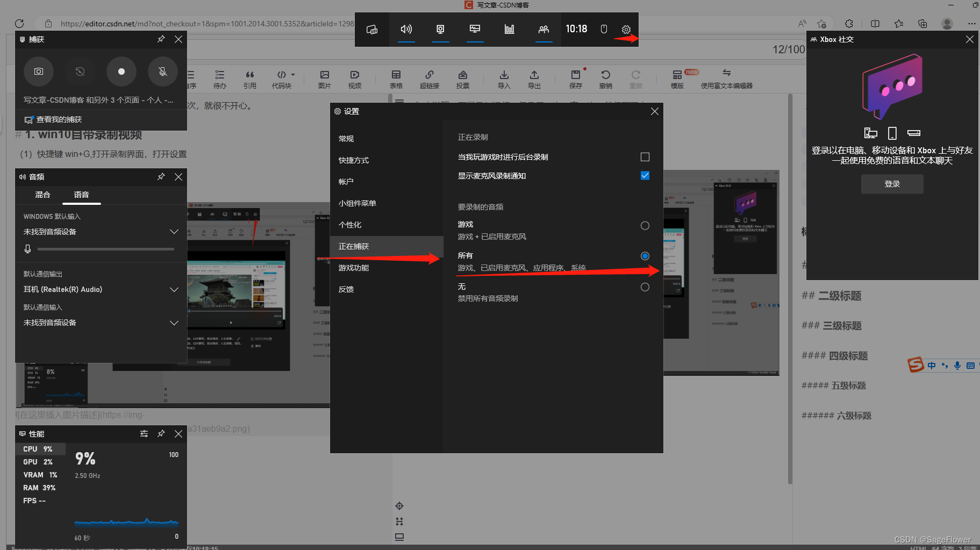Pin the Performance widget
This screenshot has width=980, height=550.
tap(161, 434)
